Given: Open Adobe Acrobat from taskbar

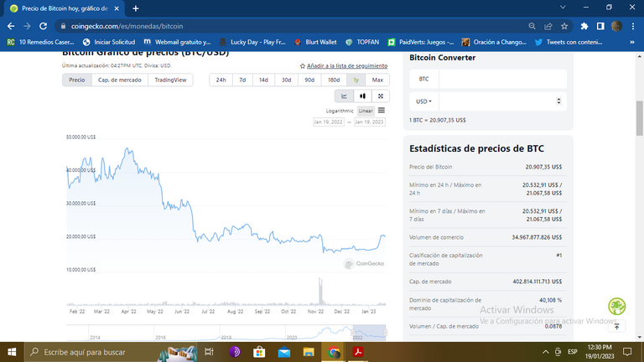Looking at the screenshot, I should click(358, 352).
